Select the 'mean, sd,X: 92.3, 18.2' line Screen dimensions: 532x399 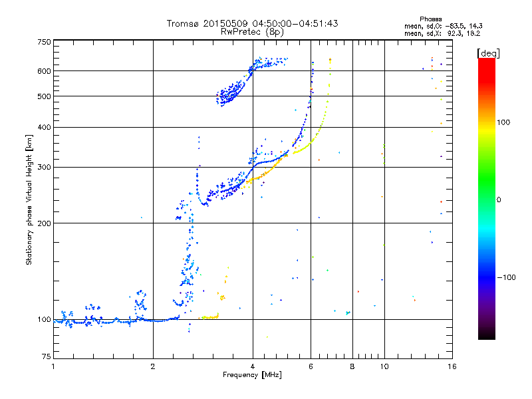(x=442, y=33)
